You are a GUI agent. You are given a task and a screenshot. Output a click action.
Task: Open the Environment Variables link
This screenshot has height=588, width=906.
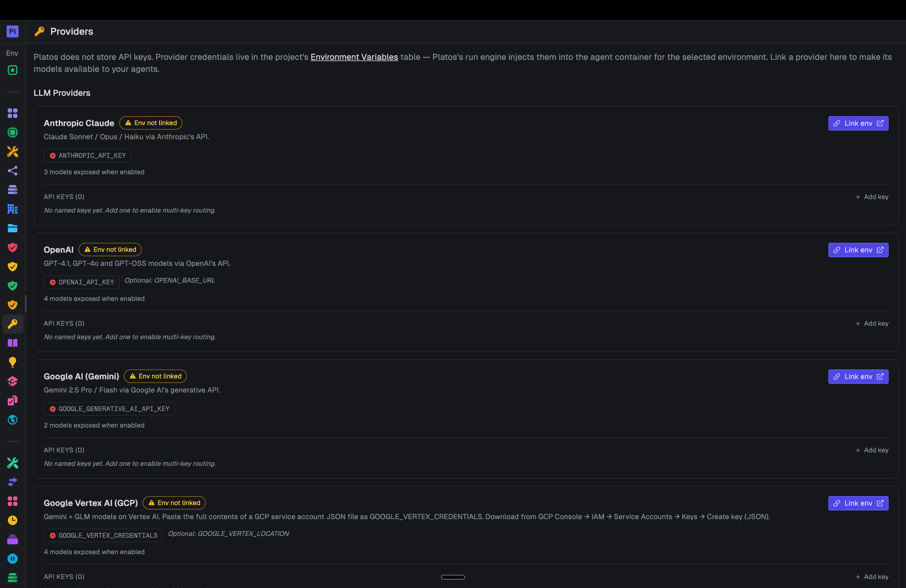[x=354, y=57]
